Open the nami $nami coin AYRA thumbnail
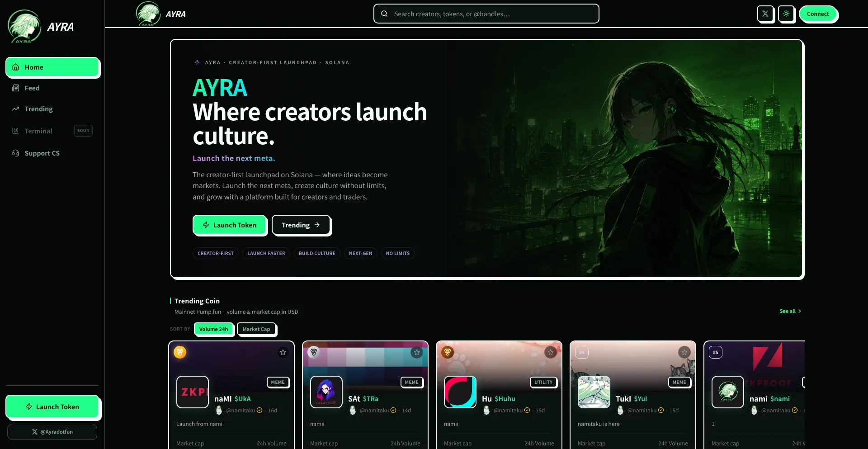 728,392
